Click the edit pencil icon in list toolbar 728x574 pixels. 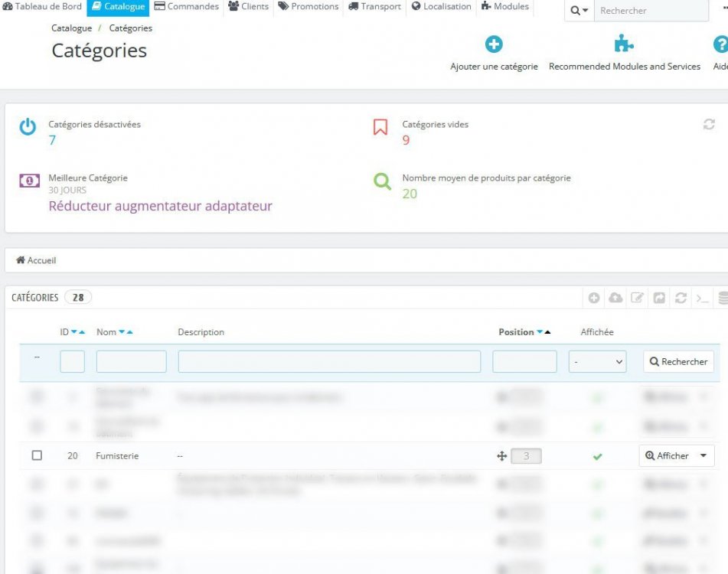[637, 298]
